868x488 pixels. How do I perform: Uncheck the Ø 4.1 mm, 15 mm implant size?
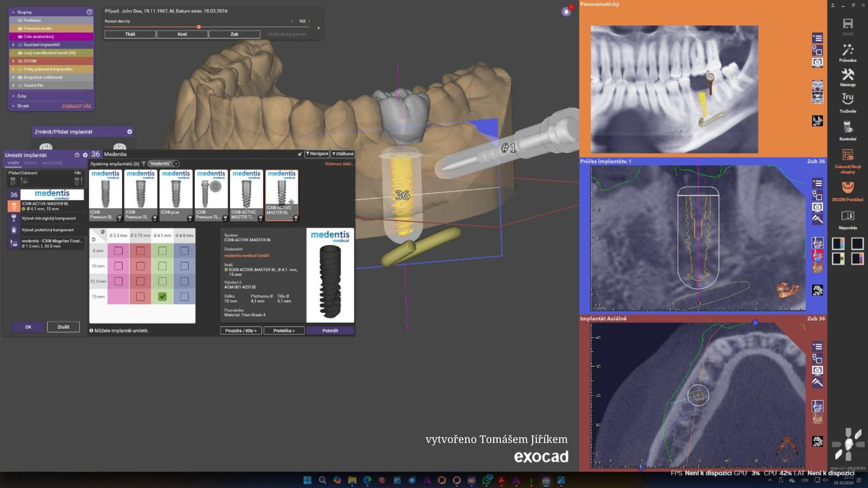point(162,297)
